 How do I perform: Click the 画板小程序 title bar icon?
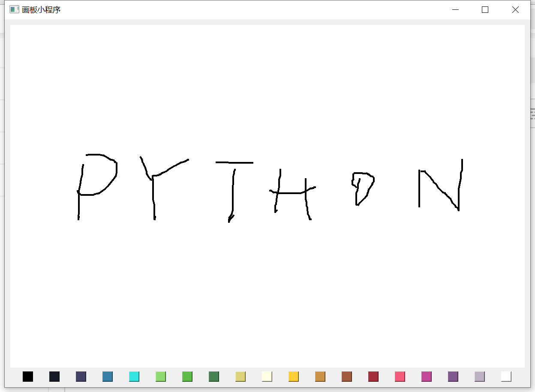[x=14, y=9]
